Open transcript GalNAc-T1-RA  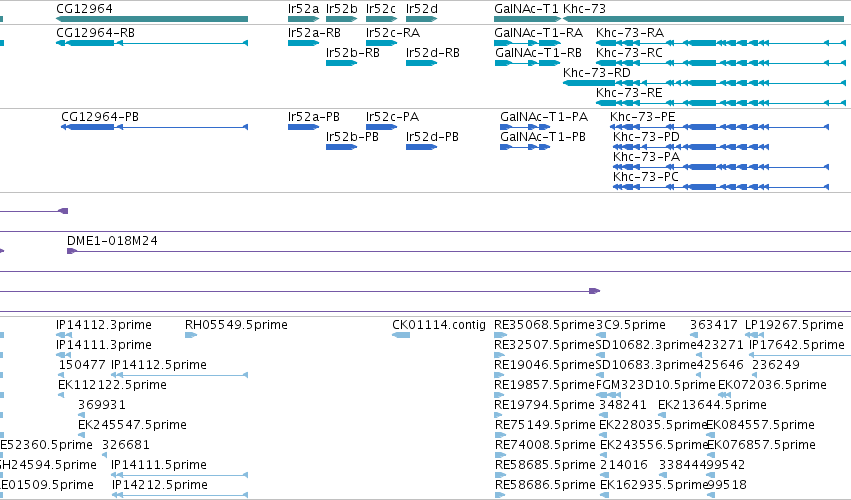click(x=538, y=33)
